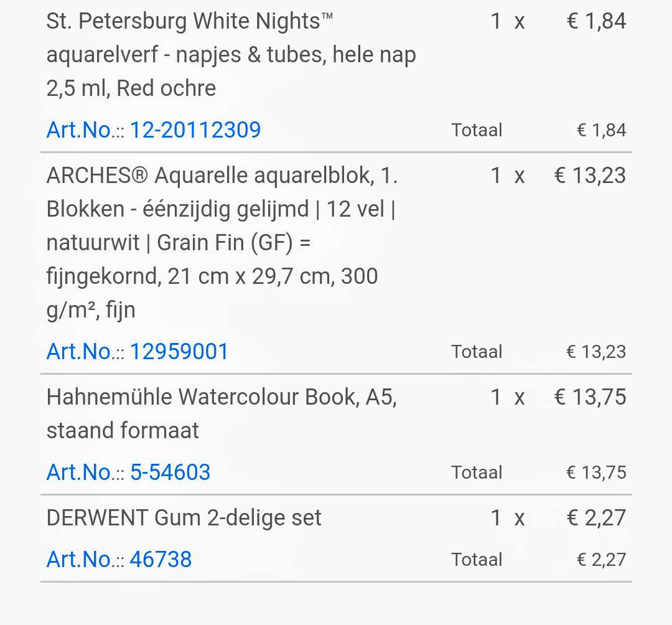Click the € 1,84 unit price
672x625 pixels.
pos(596,21)
